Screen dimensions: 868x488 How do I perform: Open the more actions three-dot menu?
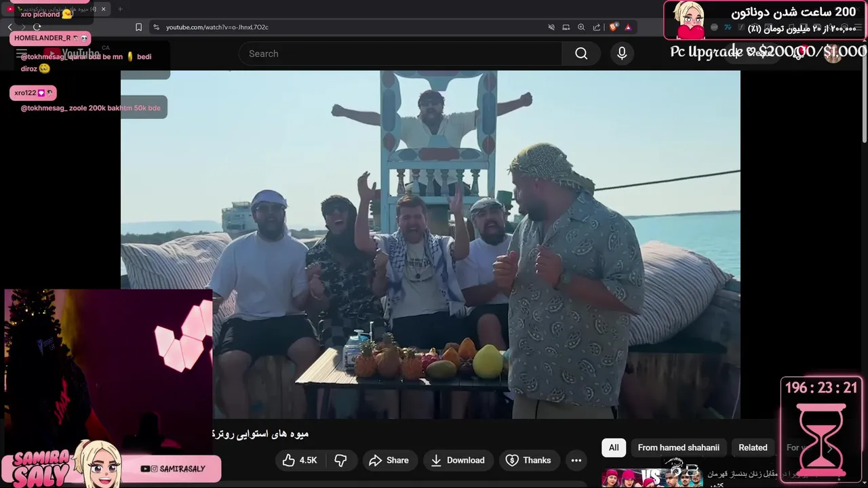576,460
